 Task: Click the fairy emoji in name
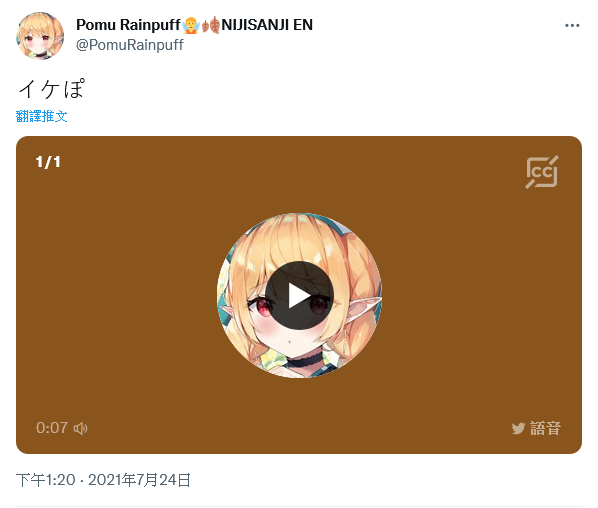(x=191, y=25)
